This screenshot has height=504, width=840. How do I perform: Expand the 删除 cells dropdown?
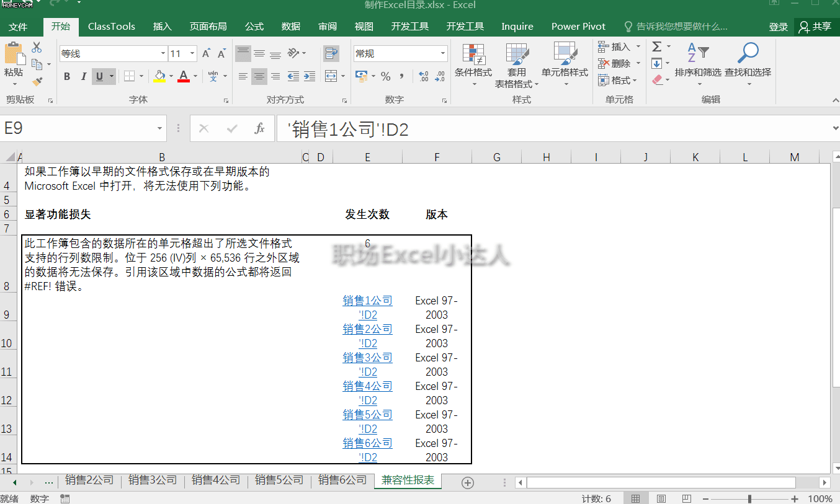(x=638, y=63)
